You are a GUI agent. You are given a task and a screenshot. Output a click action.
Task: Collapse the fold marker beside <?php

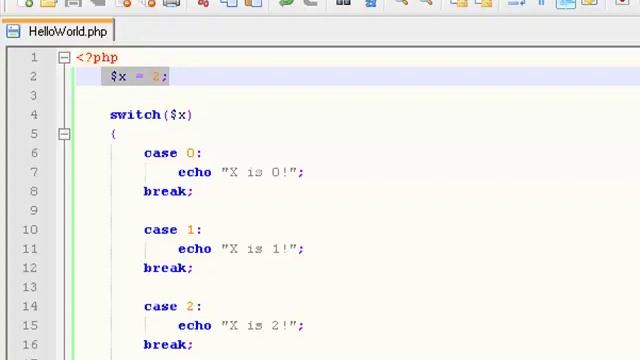coord(64,58)
